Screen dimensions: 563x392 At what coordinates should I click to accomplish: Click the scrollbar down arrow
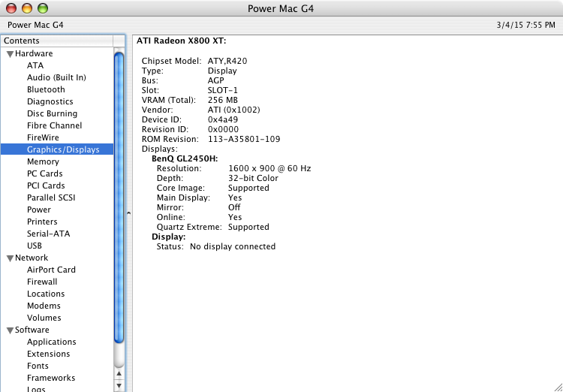[x=119, y=386]
